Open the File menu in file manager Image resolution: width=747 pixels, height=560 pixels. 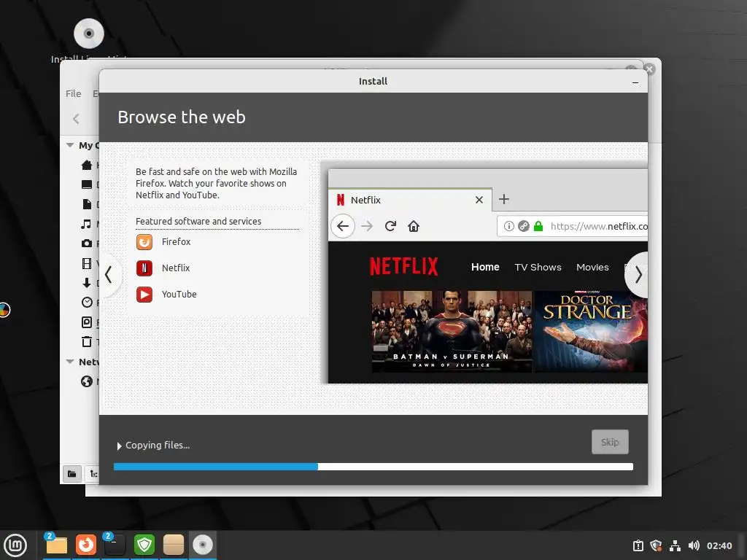(74, 94)
